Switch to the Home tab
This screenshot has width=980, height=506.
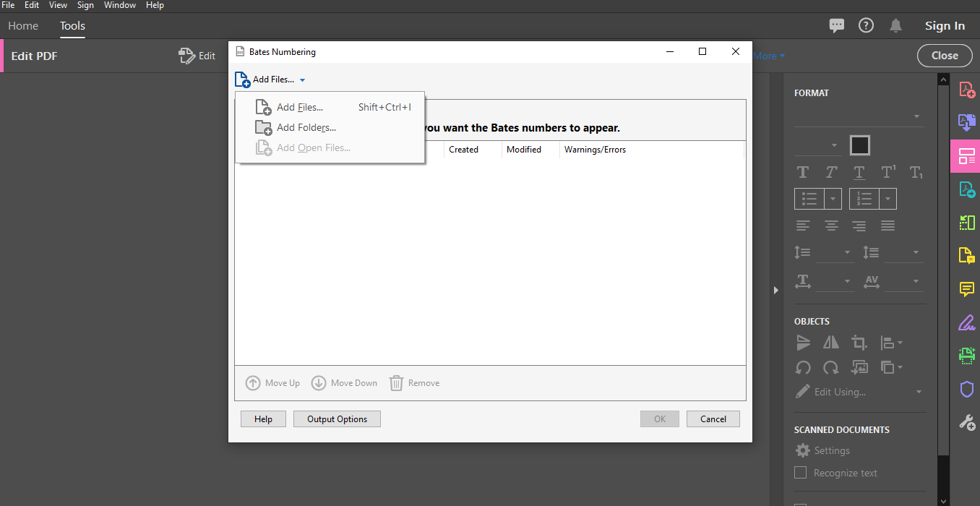click(x=23, y=26)
